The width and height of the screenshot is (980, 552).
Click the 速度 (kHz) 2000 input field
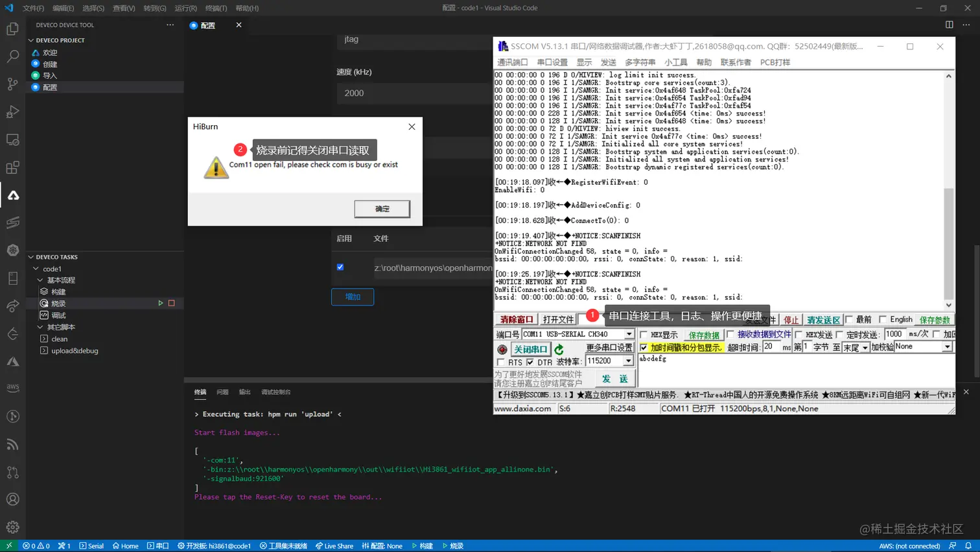[415, 93]
